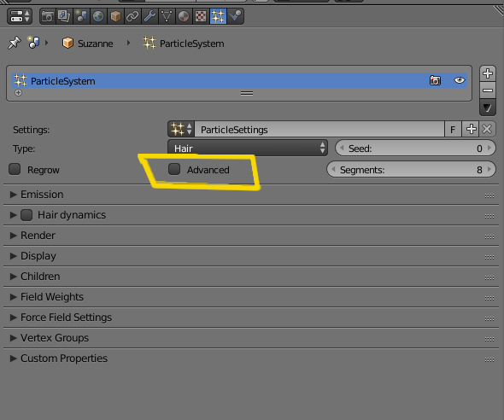Select the Particles properties tab

(x=218, y=16)
